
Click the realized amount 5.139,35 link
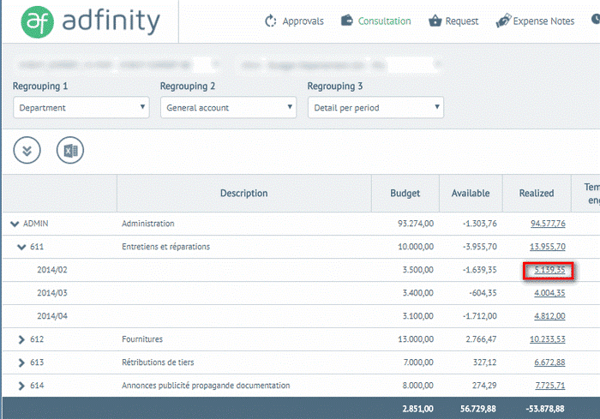coord(549,270)
